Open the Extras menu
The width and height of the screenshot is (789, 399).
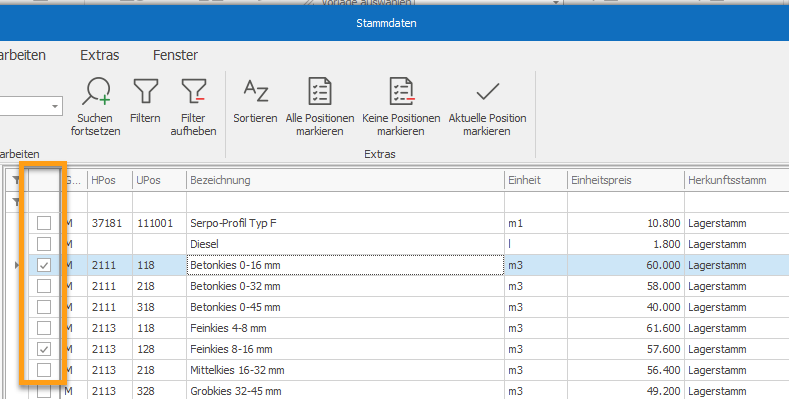[100, 55]
